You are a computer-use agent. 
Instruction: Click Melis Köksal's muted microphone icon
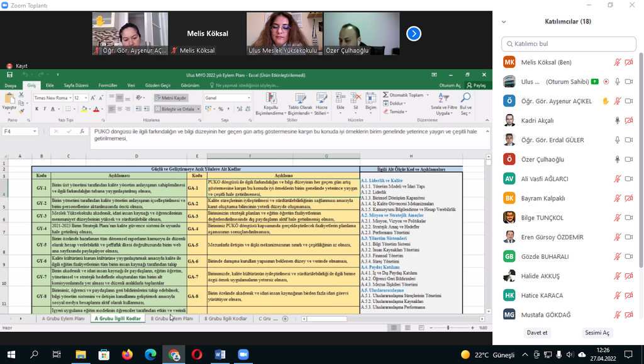(x=618, y=62)
